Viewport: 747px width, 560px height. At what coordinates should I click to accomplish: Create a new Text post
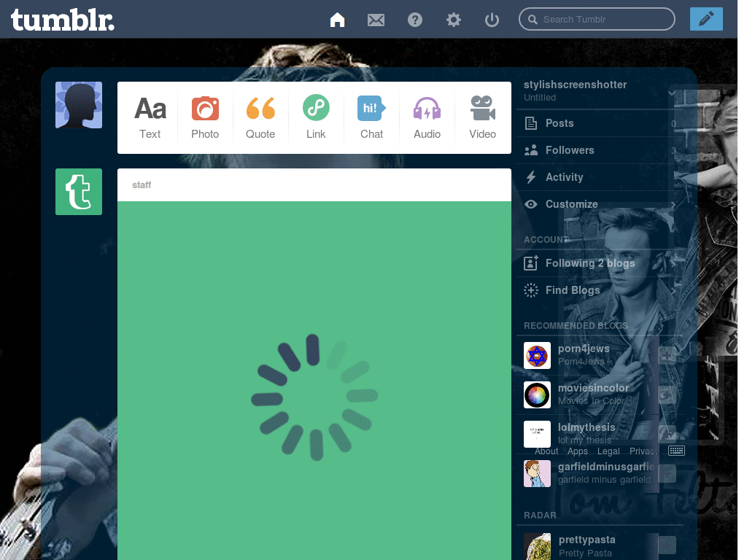pyautogui.click(x=150, y=117)
